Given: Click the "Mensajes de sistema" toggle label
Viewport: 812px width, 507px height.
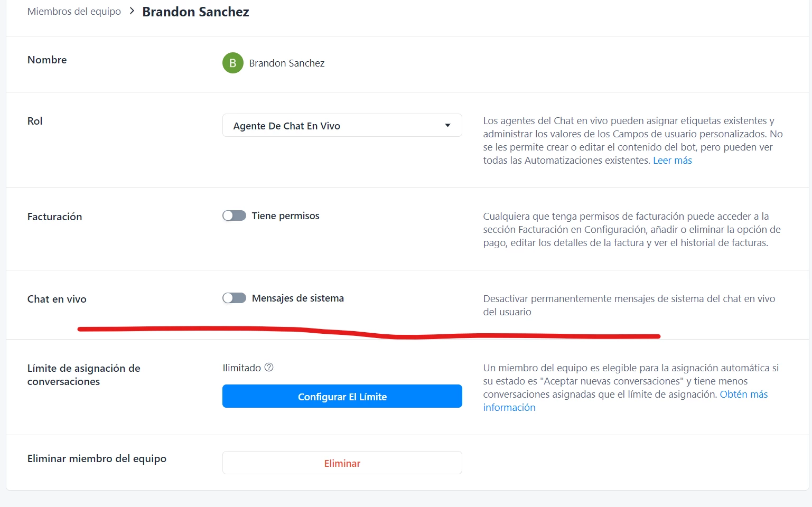Looking at the screenshot, I should tap(297, 298).
